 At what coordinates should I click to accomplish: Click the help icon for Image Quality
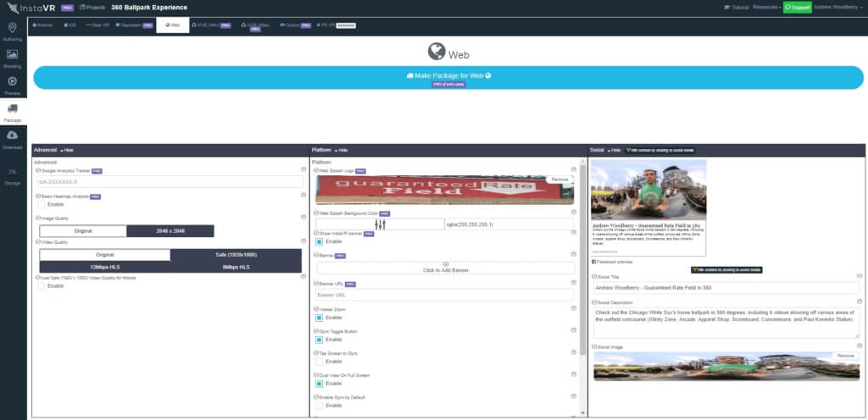click(303, 217)
